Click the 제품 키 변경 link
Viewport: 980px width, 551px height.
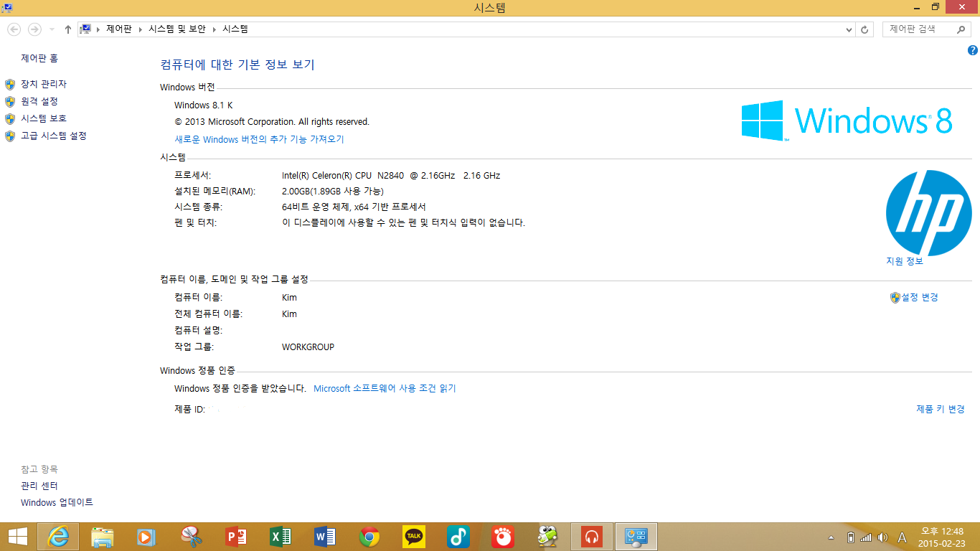[x=940, y=409]
